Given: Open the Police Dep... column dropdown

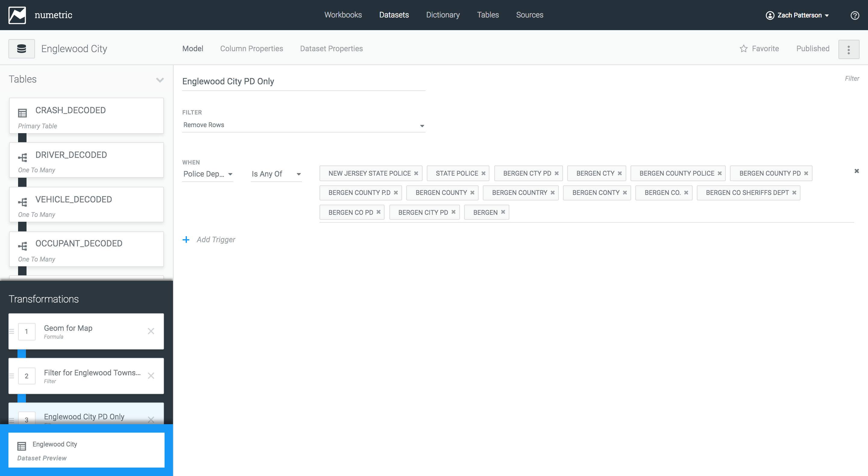Looking at the screenshot, I should [208, 174].
